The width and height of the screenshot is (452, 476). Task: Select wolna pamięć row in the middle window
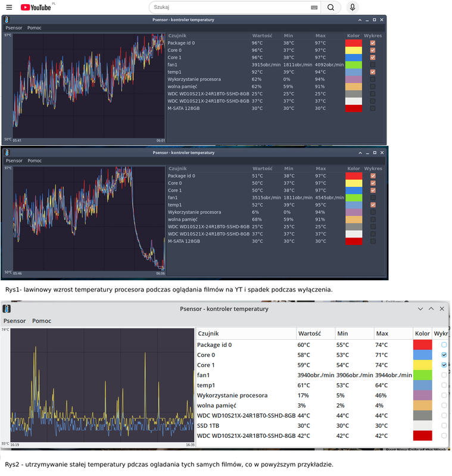(x=276, y=220)
